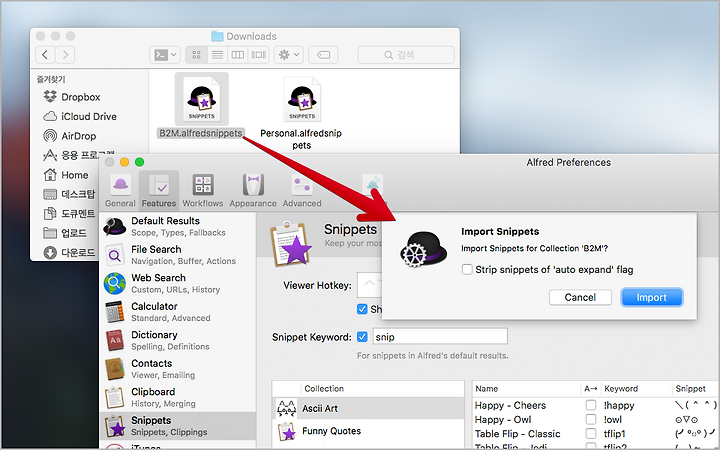Select the Funny Quotes collection
This screenshot has width=720, height=450.
tap(368, 431)
